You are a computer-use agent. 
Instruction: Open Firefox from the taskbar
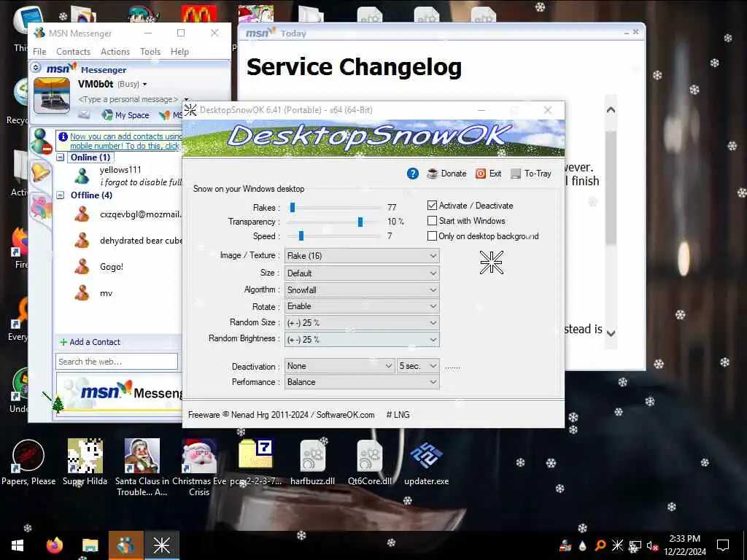55,545
